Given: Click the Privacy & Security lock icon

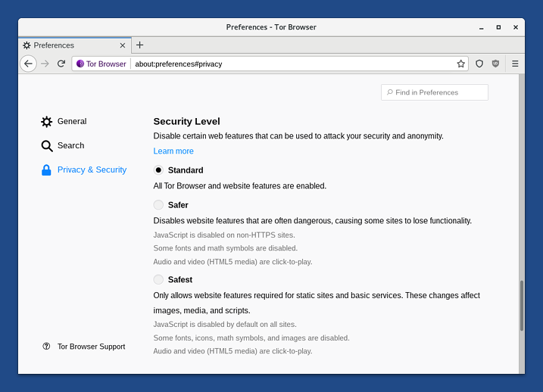Looking at the screenshot, I should (x=46, y=170).
